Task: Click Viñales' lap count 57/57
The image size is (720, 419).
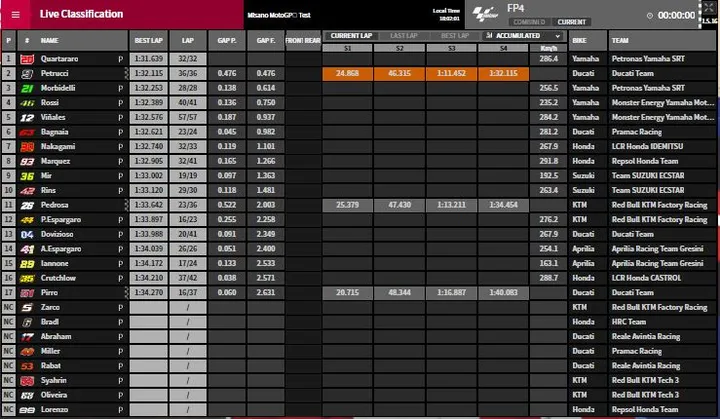Action: [188, 118]
